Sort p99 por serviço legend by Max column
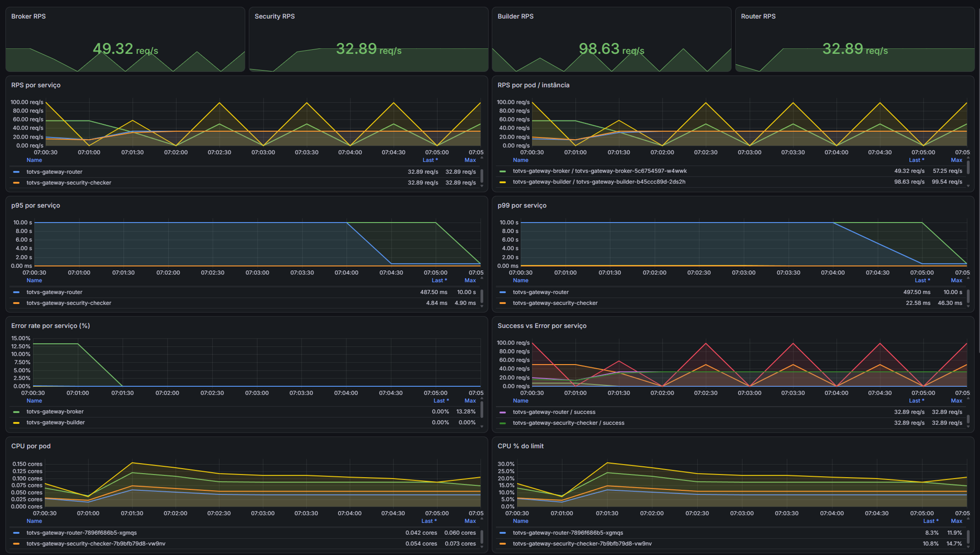Image resolution: width=980 pixels, height=555 pixels. (956, 280)
